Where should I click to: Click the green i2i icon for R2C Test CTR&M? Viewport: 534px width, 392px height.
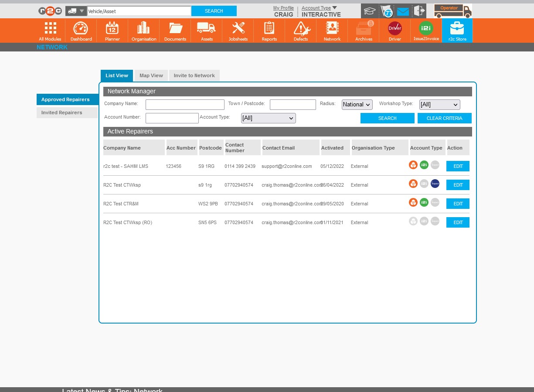click(x=424, y=203)
